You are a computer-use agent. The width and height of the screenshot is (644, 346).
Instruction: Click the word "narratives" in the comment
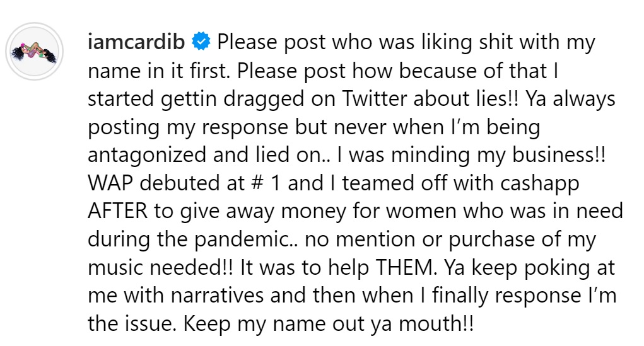[217, 296]
